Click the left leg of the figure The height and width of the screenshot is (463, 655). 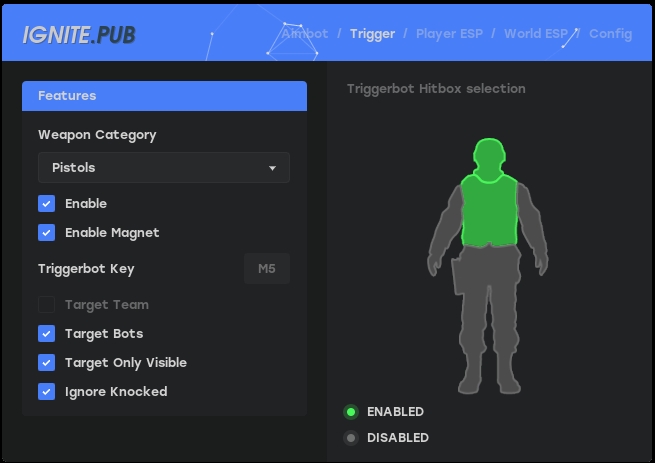point(471,330)
